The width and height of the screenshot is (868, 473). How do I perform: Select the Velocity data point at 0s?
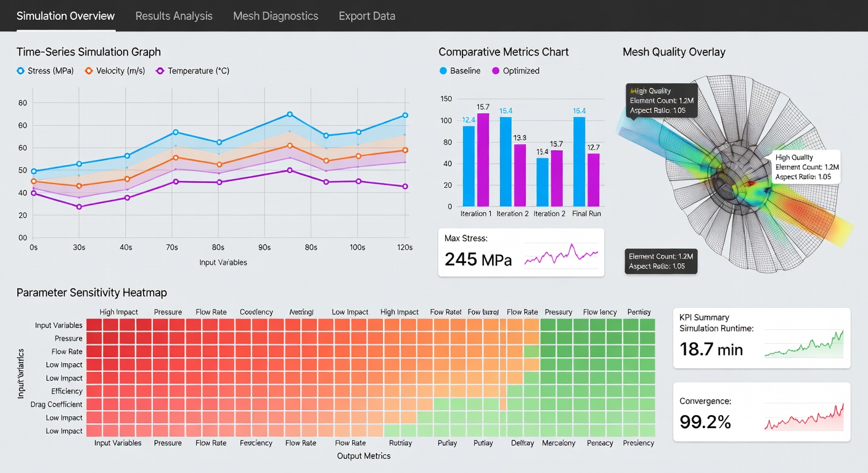(x=33, y=181)
